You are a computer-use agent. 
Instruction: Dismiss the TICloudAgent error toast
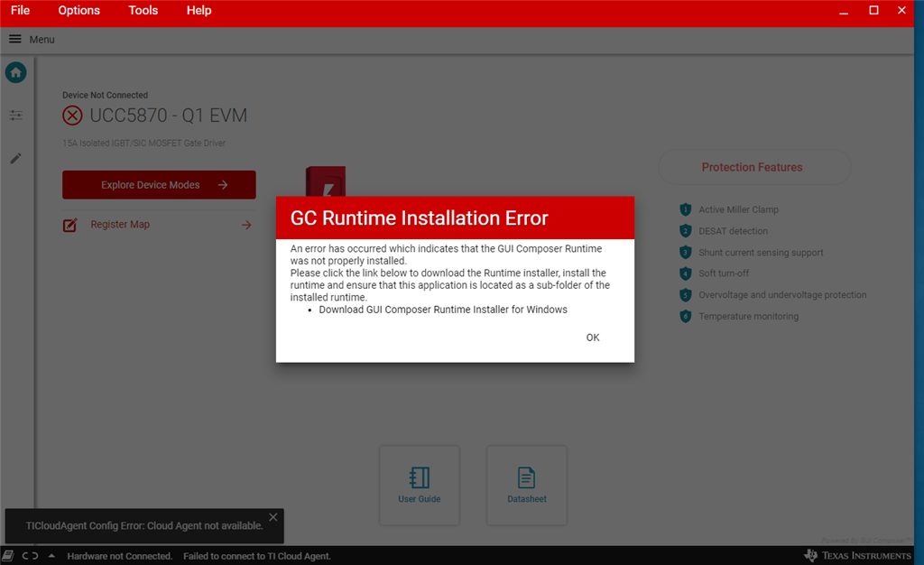point(273,517)
